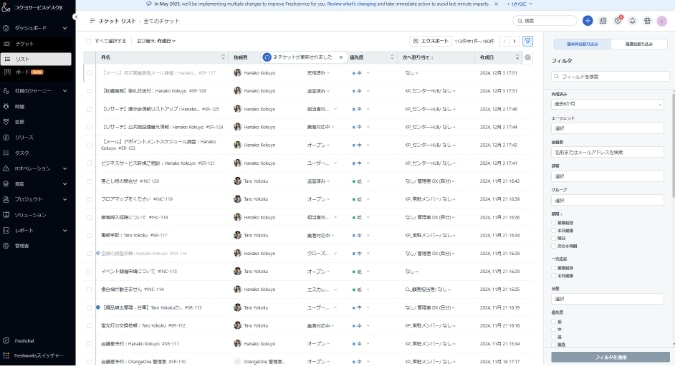Select リスト in the sidebar

(x=36, y=59)
